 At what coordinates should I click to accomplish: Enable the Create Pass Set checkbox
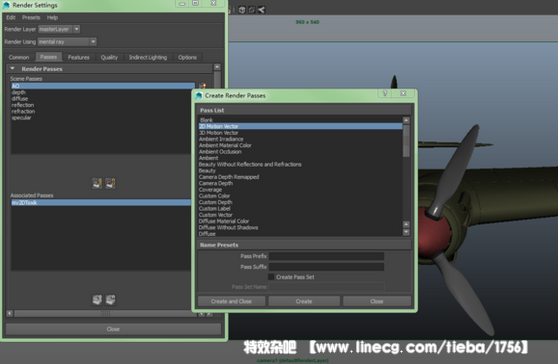click(x=271, y=277)
